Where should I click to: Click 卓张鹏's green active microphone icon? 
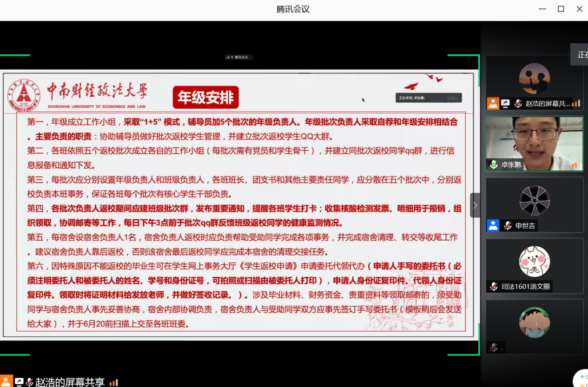pos(493,164)
